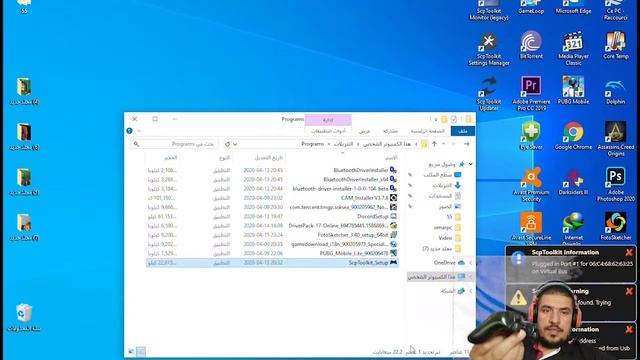Select ScpToolkit_Setup file row
The width and height of the screenshot is (640, 360).
coord(272,263)
